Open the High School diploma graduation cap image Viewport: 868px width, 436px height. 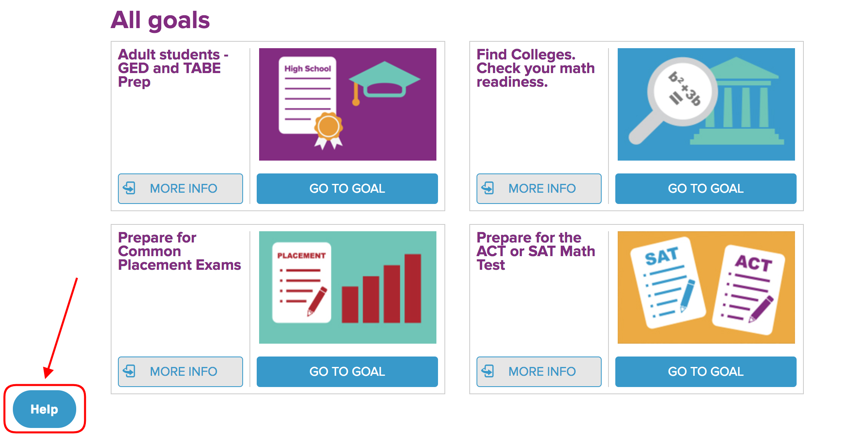point(348,104)
